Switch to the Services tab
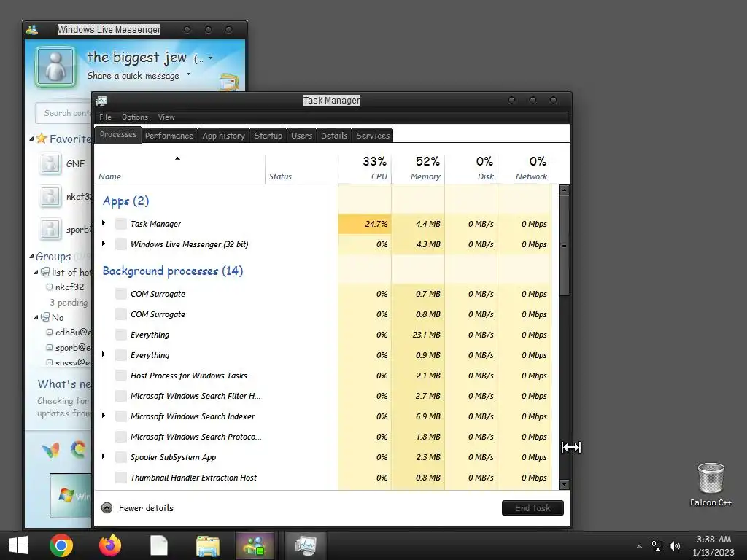Viewport: 747px width, 560px height. (x=373, y=136)
